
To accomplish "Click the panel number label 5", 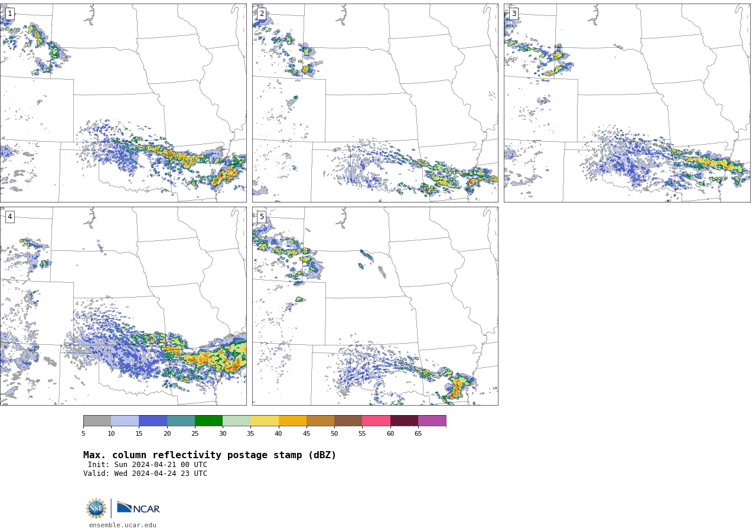I will tap(262, 217).
